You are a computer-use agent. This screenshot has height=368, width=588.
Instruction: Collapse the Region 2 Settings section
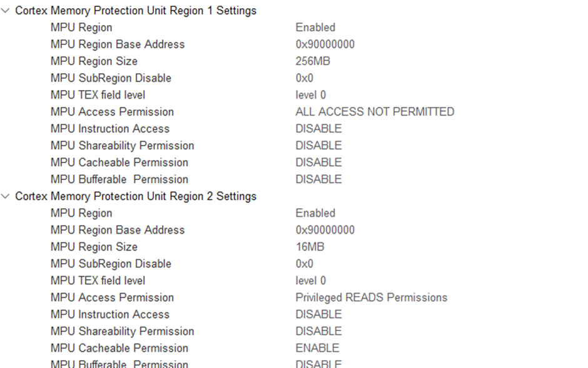(6, 196)
